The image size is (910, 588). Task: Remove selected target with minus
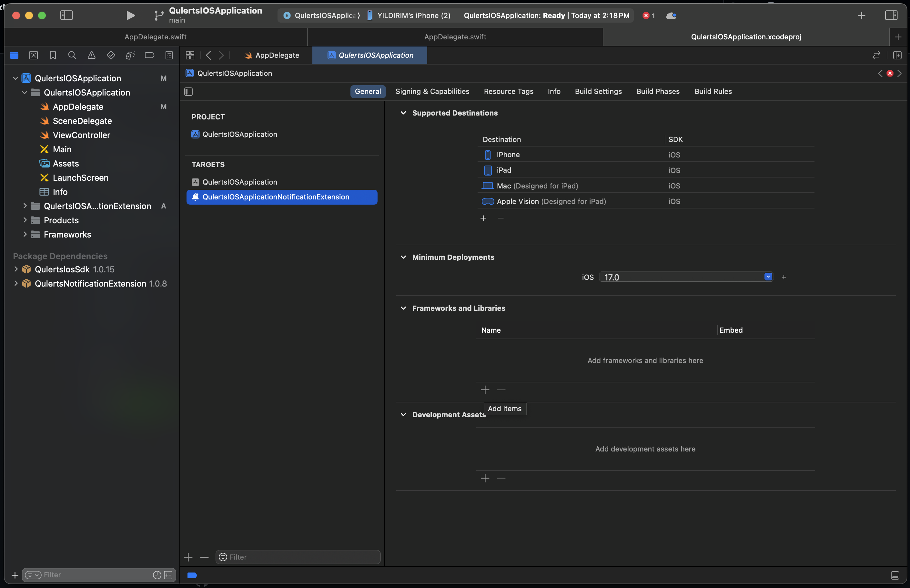click(x=204, y=557)
